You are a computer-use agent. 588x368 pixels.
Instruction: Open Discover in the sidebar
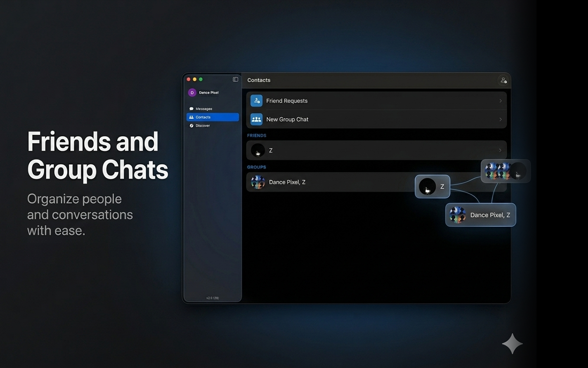213,126
